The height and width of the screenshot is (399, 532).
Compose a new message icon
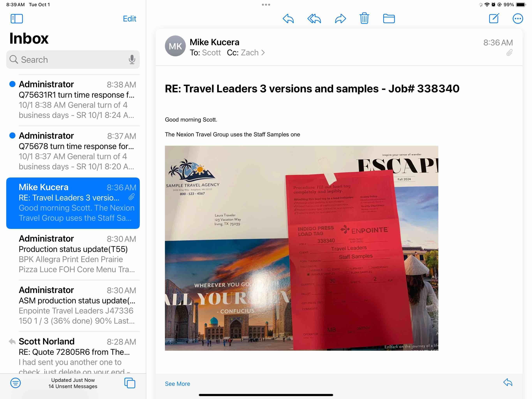pyautogui.click(x=494, y=19)
